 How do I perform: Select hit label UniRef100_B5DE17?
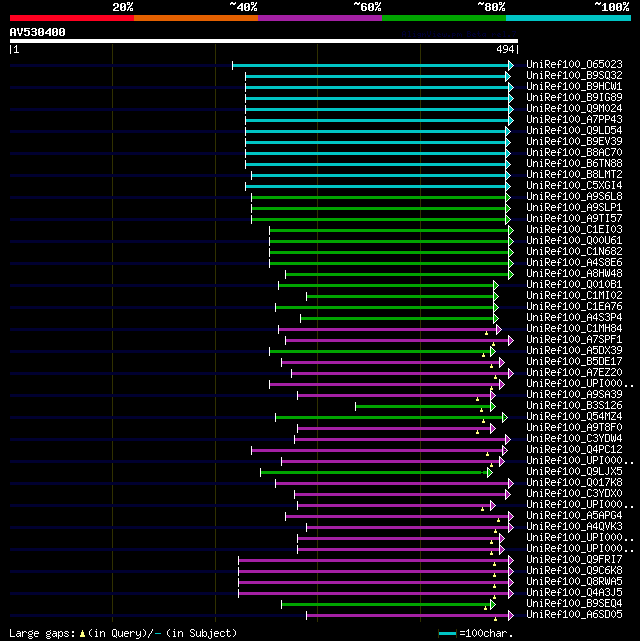574,362
